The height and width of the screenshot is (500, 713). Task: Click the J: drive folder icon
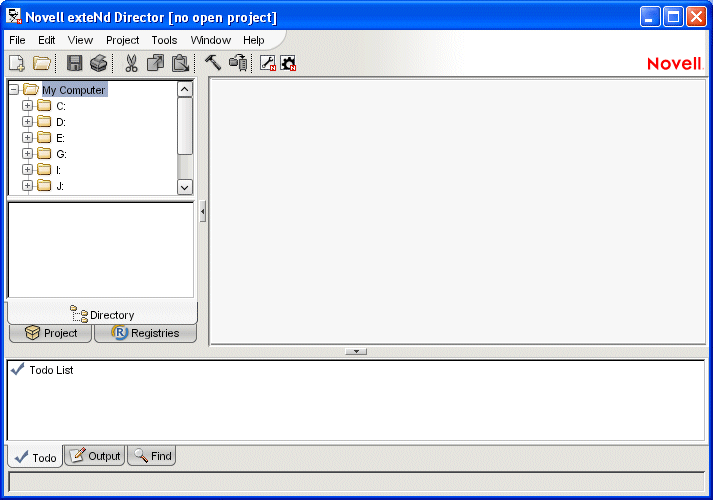44,185
